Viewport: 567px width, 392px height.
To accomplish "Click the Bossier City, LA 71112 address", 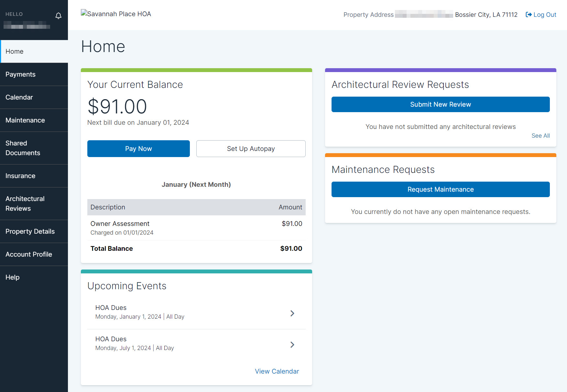I will point(486,15).
